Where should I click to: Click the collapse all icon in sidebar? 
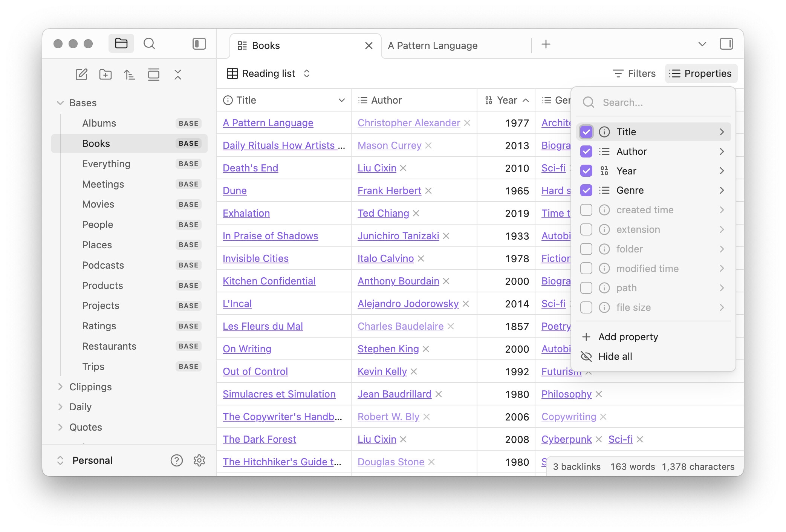pyautogui.click(x=178, y=75)
